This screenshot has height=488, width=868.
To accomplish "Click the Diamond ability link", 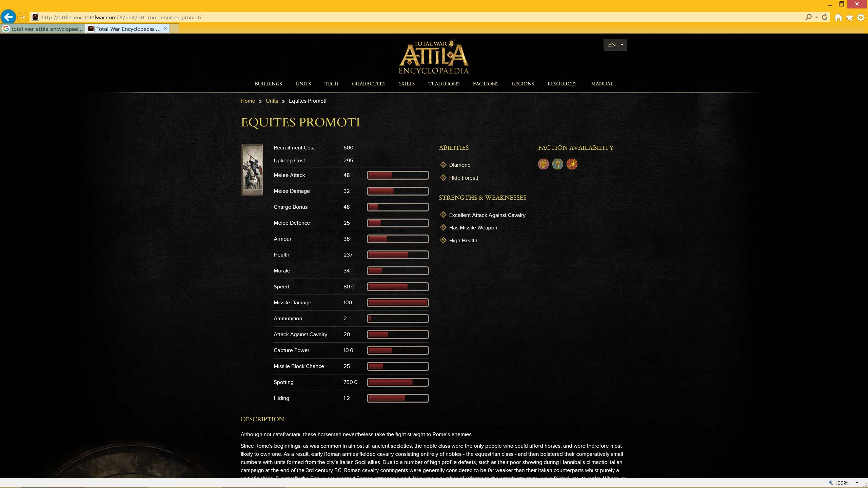I will pyautogui.click(x=460, y=165).
